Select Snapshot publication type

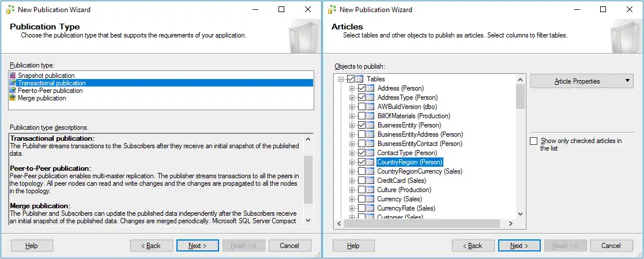click(x=161, y=76)
